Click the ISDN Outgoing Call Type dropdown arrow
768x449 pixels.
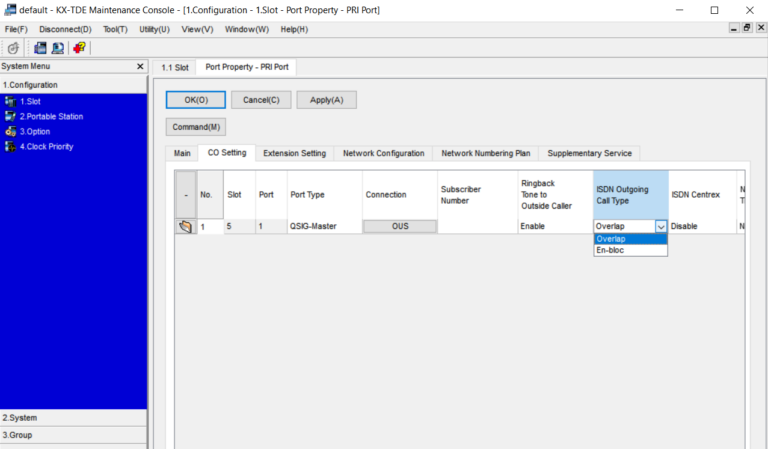pyautogui.click(x=660, y=227)
